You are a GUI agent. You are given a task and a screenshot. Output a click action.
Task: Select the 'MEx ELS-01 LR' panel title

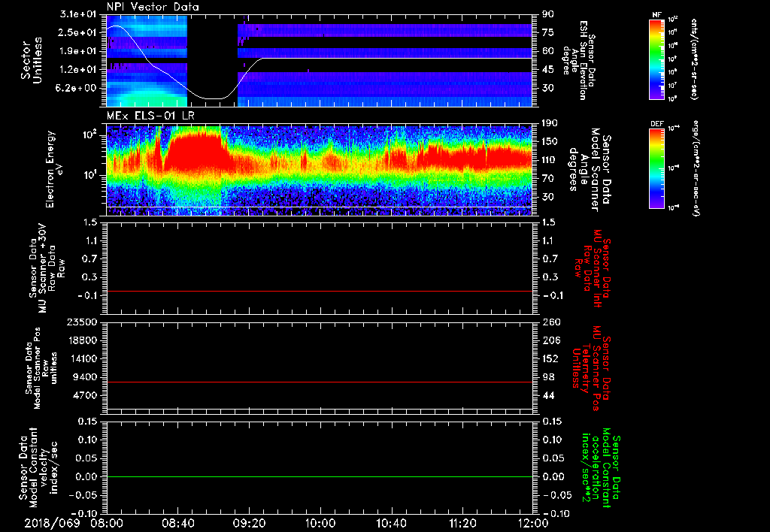150,116
